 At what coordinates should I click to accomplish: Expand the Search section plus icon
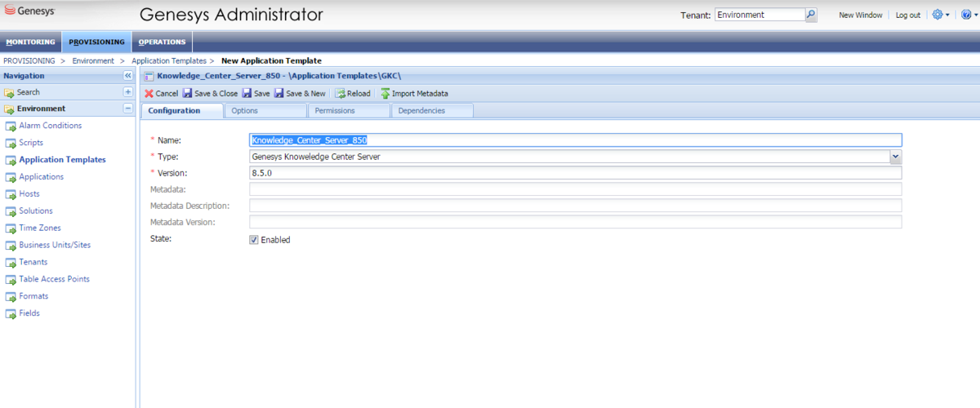point(127,92)
